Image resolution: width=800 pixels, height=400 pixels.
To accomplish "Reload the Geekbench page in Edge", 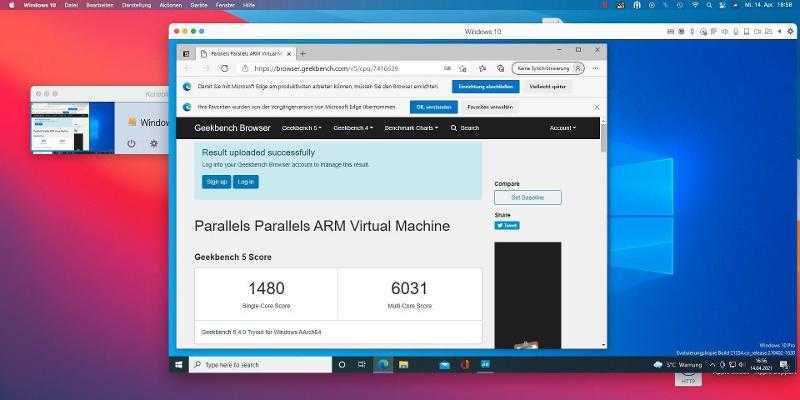I will pos(225,68).
